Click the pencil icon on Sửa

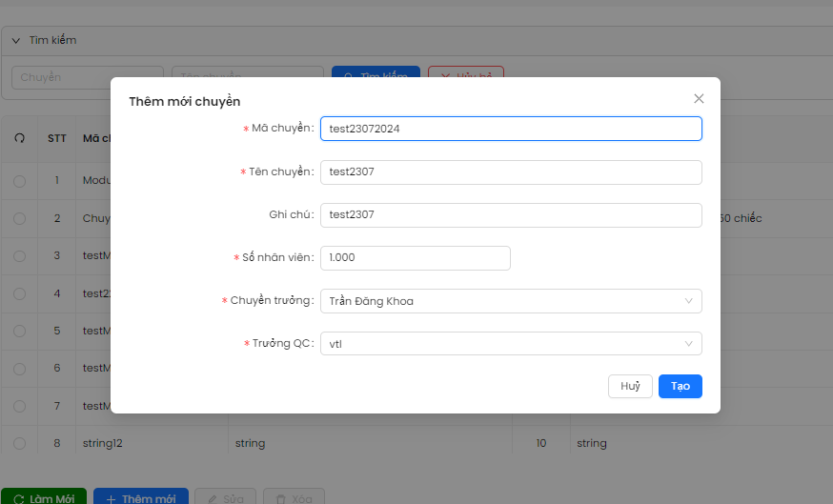point(212,499)
